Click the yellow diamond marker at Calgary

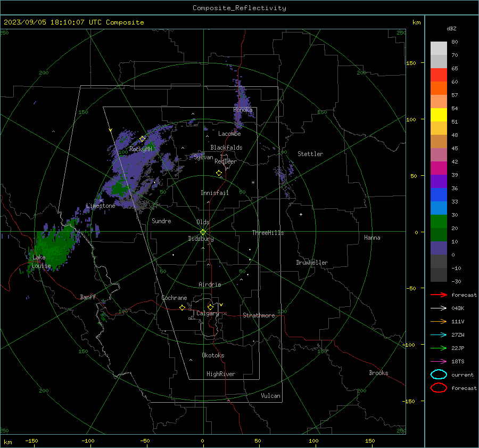click(210, 307)
